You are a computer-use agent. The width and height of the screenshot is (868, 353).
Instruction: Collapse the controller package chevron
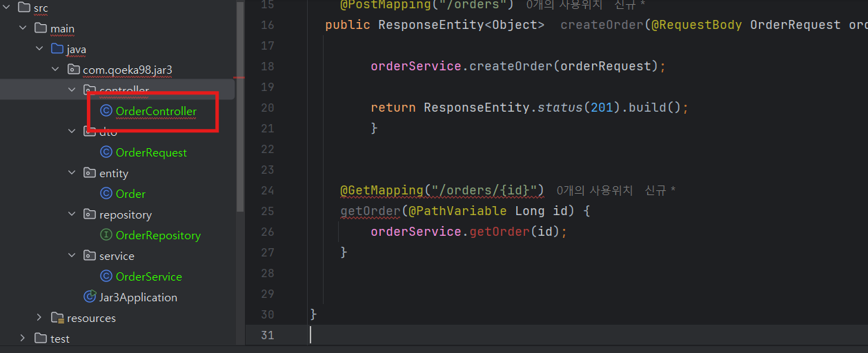72,90
